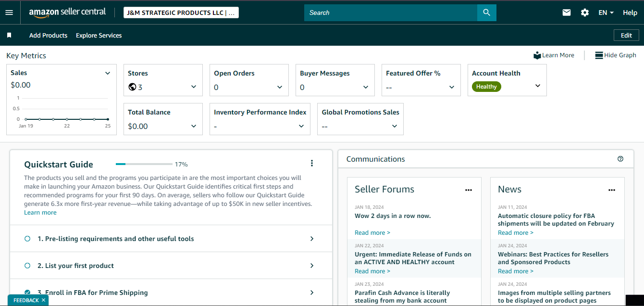Click the $0.00 Total Balance value
This screenshot has height=306, width=644.
coord(138,127)
